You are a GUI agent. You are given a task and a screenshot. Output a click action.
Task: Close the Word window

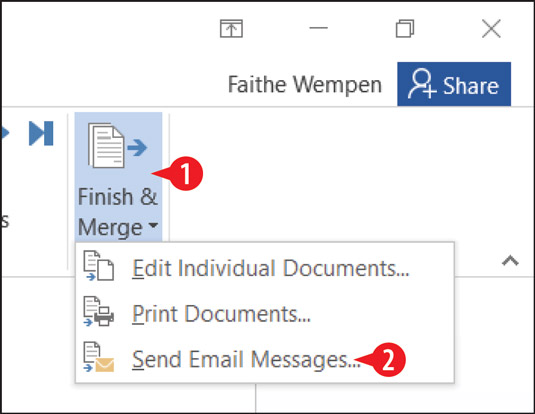(491, 29)
